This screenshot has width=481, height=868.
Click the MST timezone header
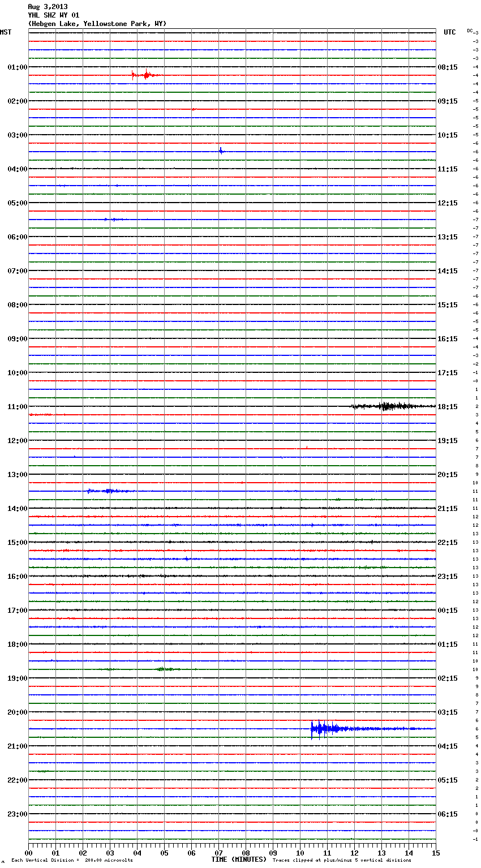click(6, 32)
